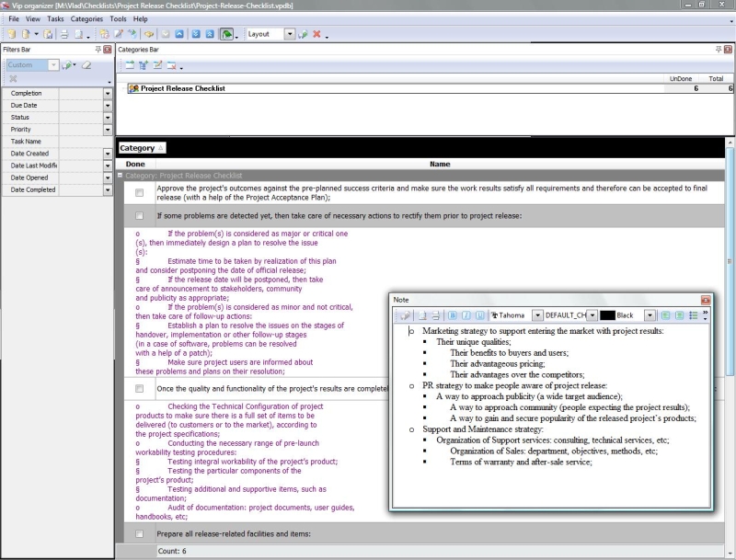Mark 'If some problems are detected' task done
Image resolution: width=736 pixels, height=560 pixels.
(139, 216)
